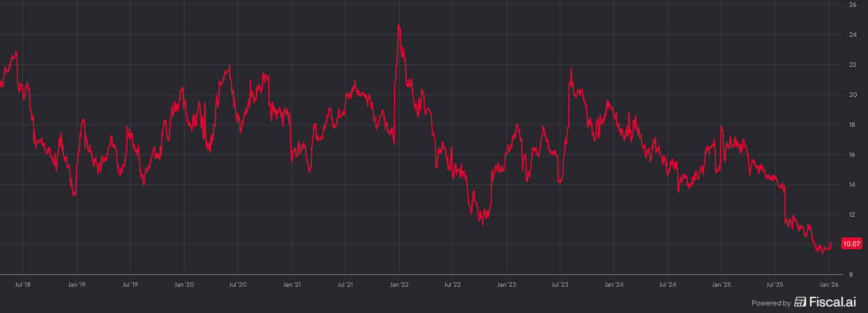Click the 'Powered by' text

pos(770,303)
